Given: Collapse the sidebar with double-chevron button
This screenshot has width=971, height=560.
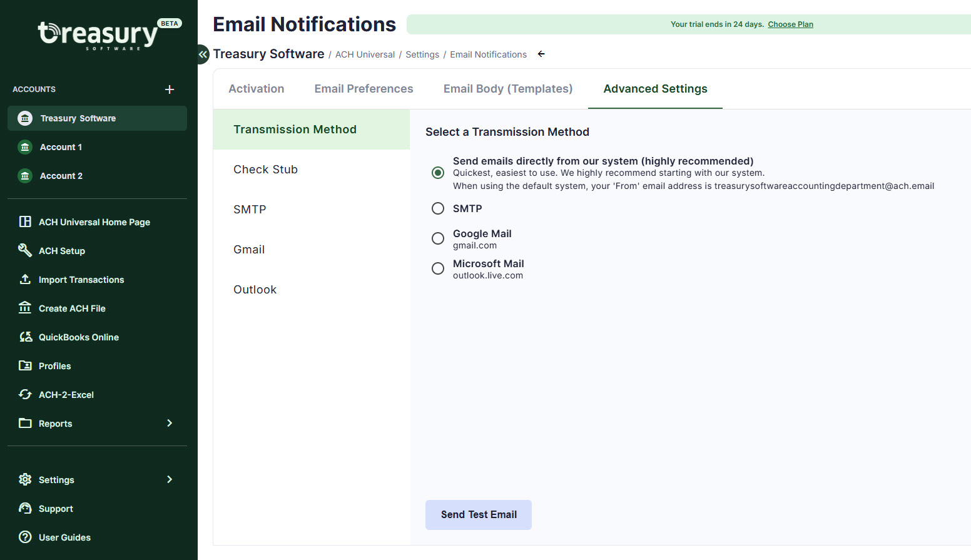Looking at the screenshot, I should (x=202, y=54).
